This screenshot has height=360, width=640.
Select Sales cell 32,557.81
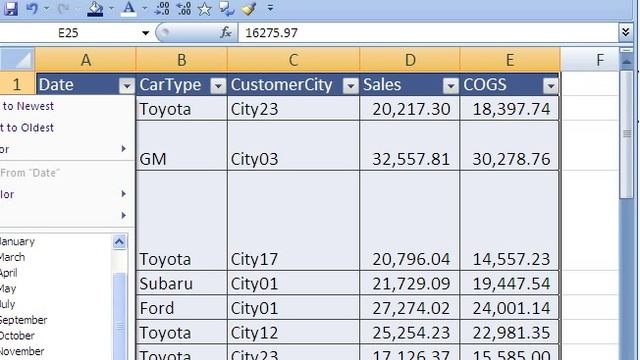410,146
